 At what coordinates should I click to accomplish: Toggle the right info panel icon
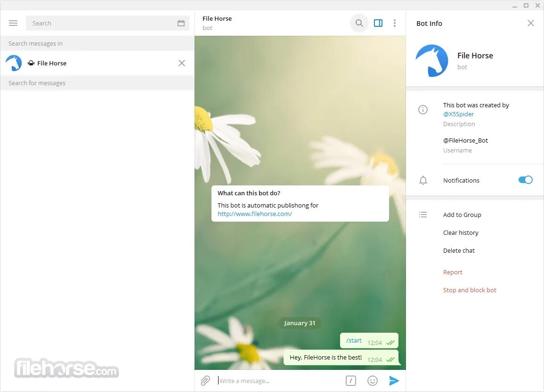pyautogui.click(x=378, y=23)
